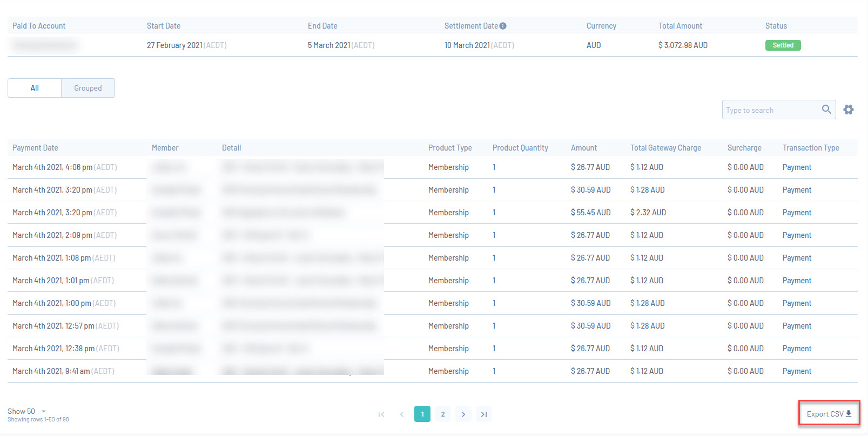Go to first page icon
Viewport: 868px width, 436px height.
[381, 414]
